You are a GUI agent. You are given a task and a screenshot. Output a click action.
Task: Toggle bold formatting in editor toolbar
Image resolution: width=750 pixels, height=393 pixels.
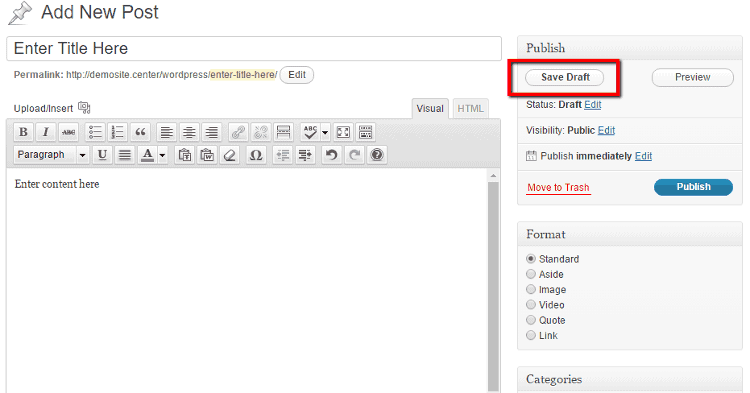click(23, 132)
